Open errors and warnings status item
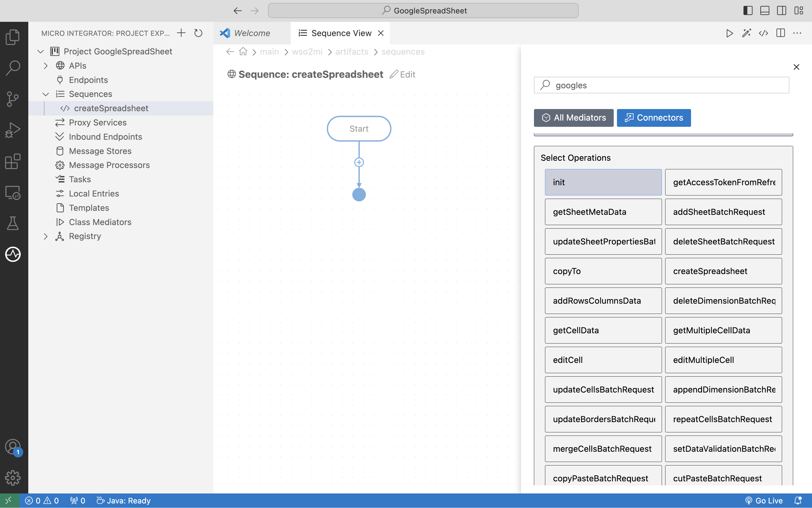The image size is (812, 508). [x=42, y=501]
